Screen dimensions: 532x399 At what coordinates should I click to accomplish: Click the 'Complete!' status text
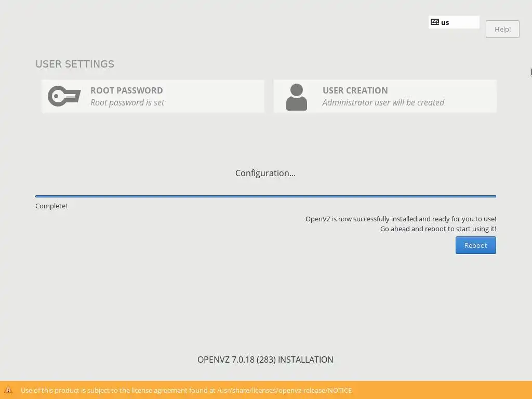51,206
